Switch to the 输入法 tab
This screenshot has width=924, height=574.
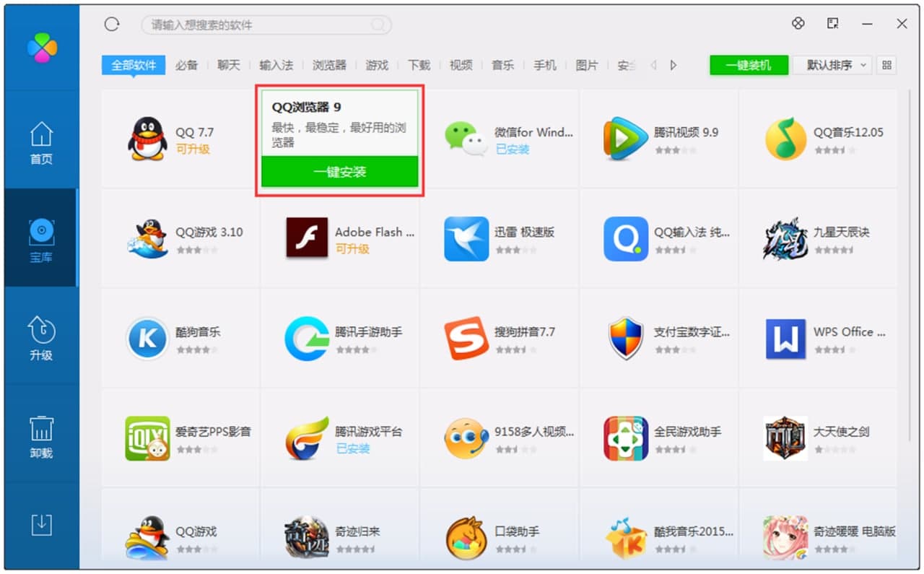click(276, 65)
